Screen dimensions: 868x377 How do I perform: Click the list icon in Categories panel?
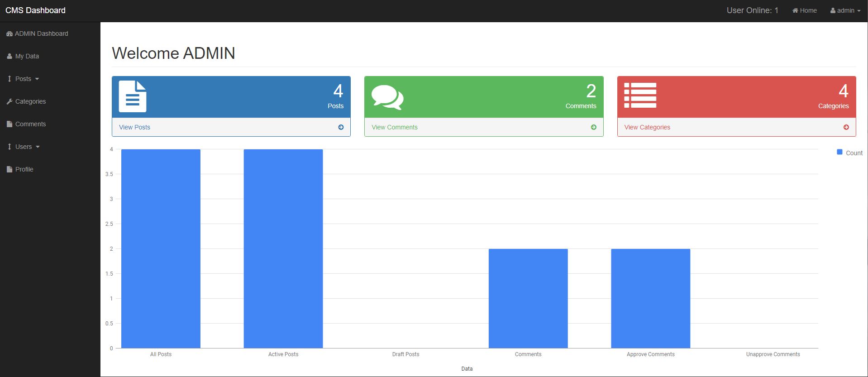point(640,95)
